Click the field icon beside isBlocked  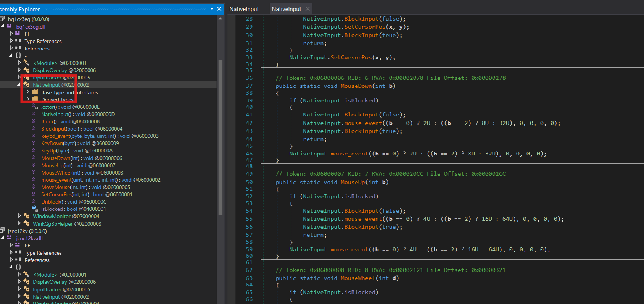coord(34,209)
